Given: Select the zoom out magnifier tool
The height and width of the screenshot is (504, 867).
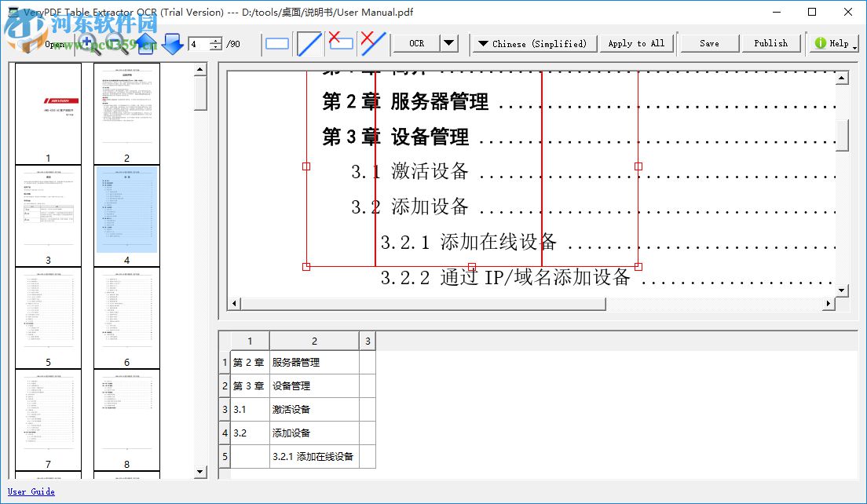Looking at the screenshot, I should tap(115, 41).
